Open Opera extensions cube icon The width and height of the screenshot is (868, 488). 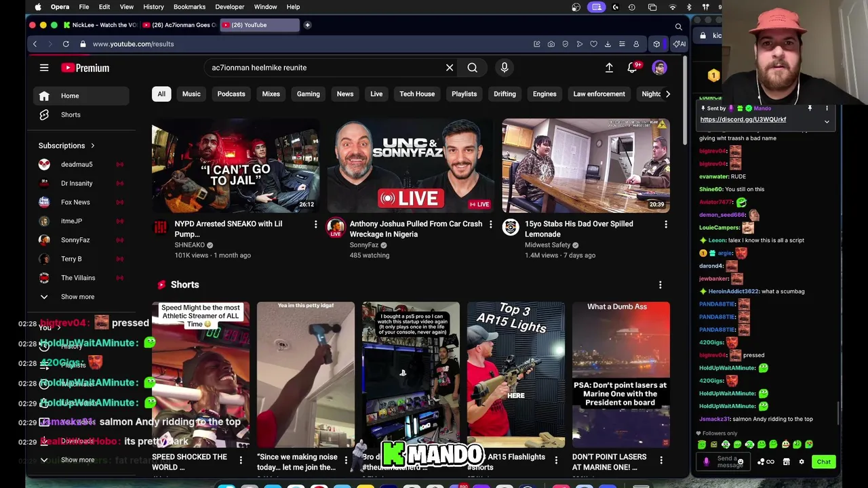656,44
